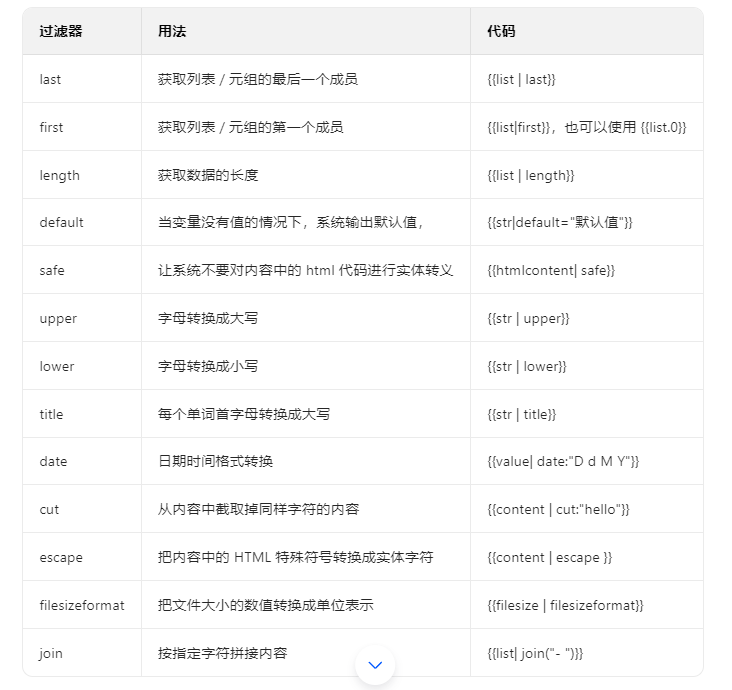Select the 'safe' filter name cell
This screenshot has width=732, height=690.
pyautogui.click(x=52, y=270)
